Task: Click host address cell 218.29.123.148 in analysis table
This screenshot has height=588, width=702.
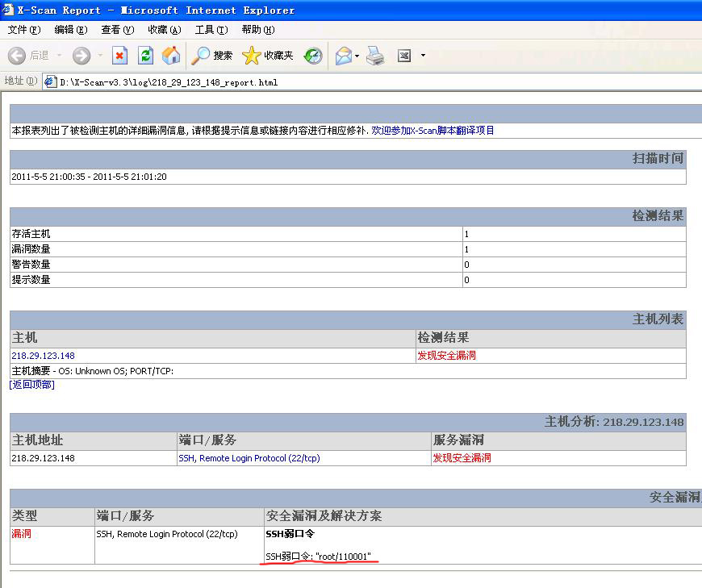Action: (43, 458)
